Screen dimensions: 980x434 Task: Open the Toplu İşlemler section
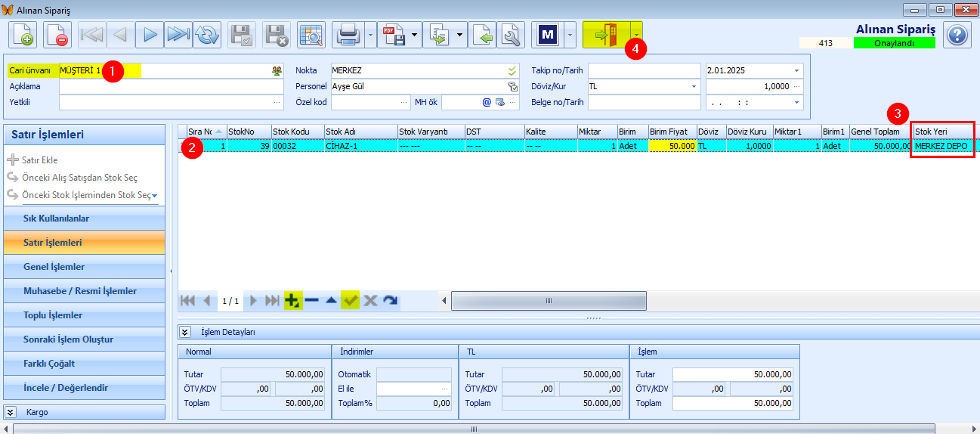pos(84,315)
